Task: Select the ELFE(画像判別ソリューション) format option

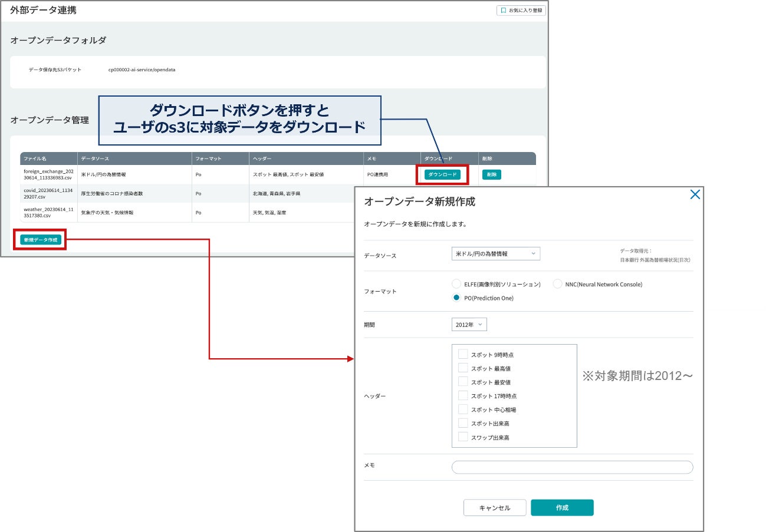Action: (456, 284)
